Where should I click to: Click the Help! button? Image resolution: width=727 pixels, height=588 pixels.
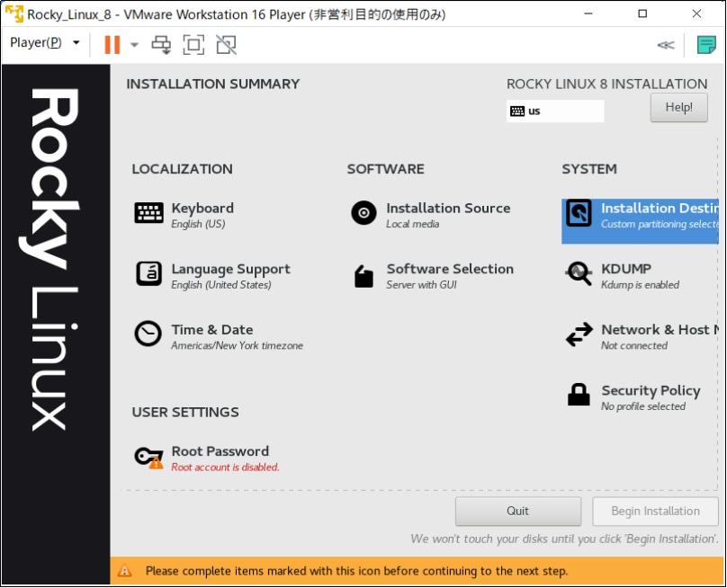pyautogui.click(x=678, y=107)
